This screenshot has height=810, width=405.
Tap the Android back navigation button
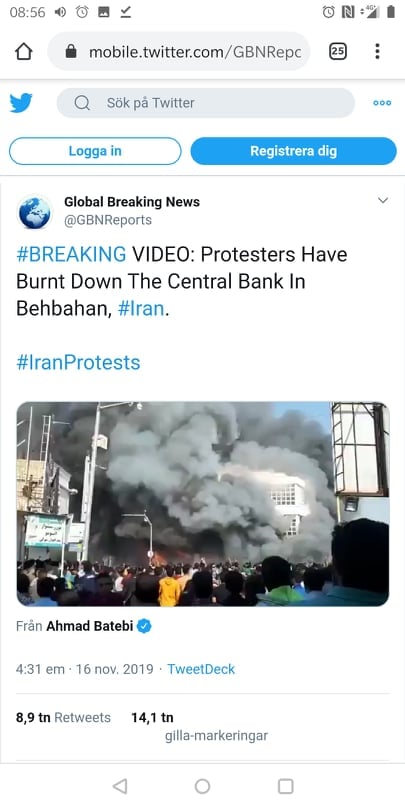point(120,786)
